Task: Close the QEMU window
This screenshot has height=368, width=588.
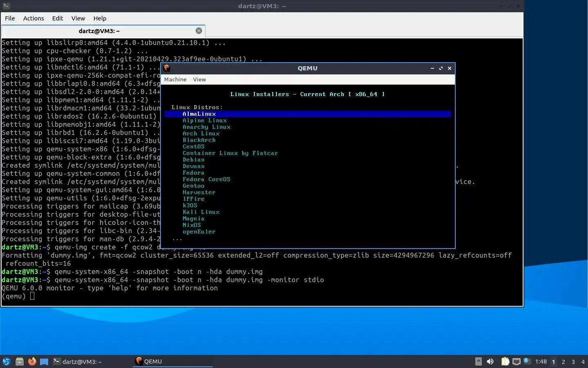Action: coord(450,68)
